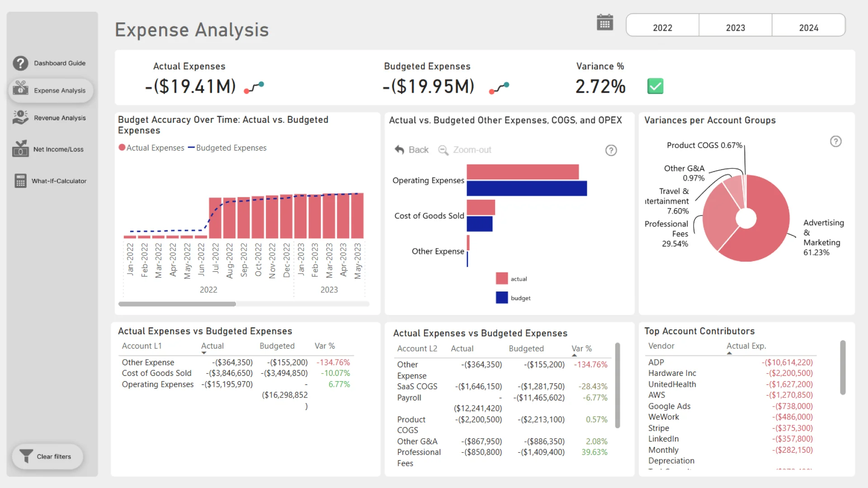
Task: Toggle the Actual Expenses legend item
Action: pos(151,148)
